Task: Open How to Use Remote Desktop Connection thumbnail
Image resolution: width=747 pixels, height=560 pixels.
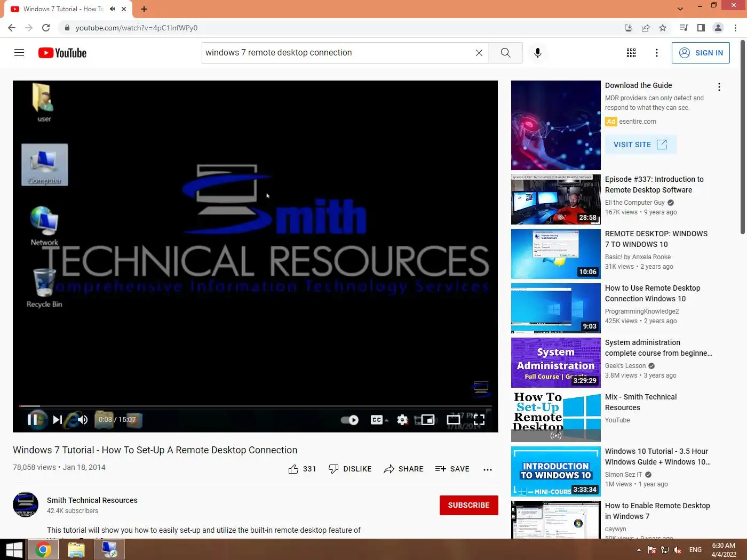Action: click(556, 308)
